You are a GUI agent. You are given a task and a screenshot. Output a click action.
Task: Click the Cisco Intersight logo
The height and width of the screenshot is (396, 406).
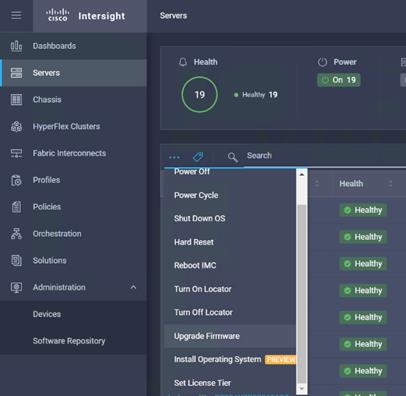pos(86,16)
